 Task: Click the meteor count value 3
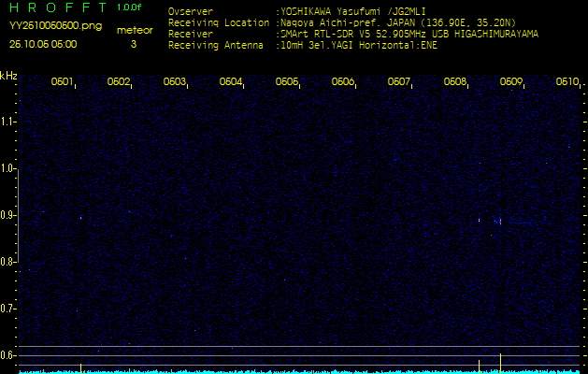tap(134, 44)
